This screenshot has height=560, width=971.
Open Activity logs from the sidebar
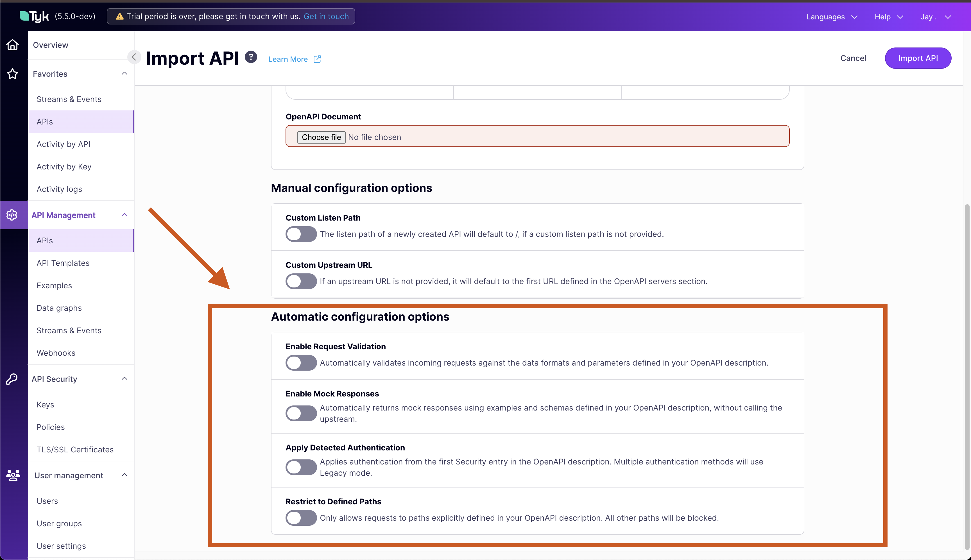pos(59,189)
